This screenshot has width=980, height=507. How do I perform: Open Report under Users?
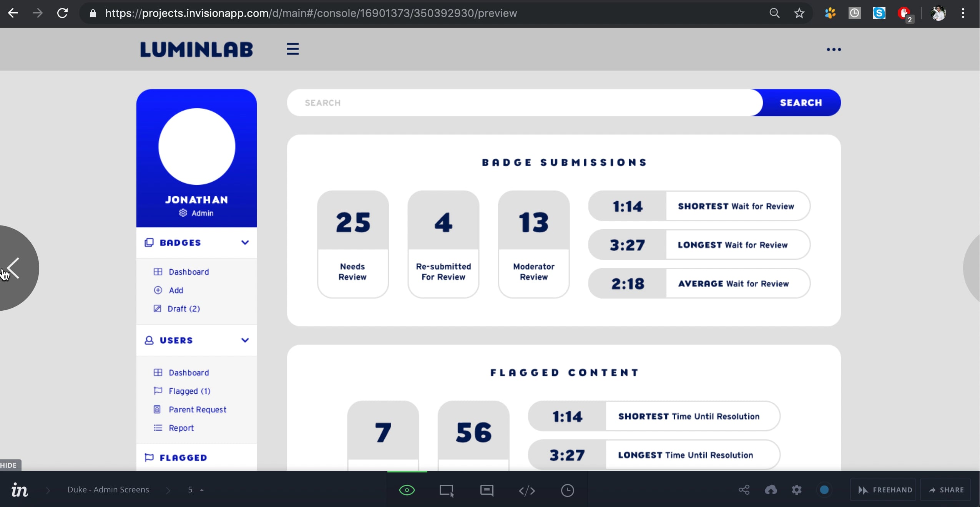click(173, 428)
